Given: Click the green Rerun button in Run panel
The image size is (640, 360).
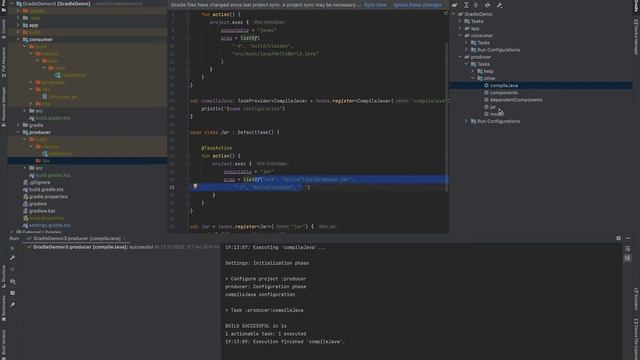Looking at the screenshot, I should click(x=13, y=248).
